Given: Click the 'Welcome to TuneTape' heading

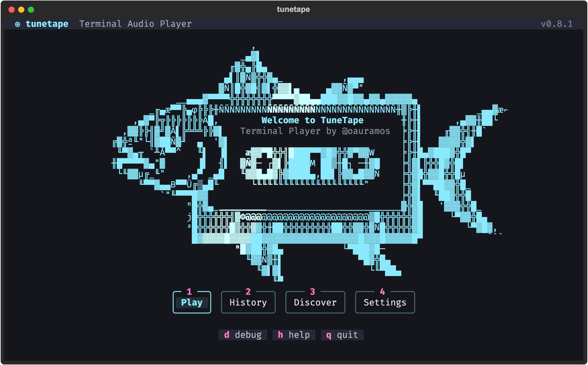Looking at the screenshot, I should pyautogui.click(x=312, y=120).
